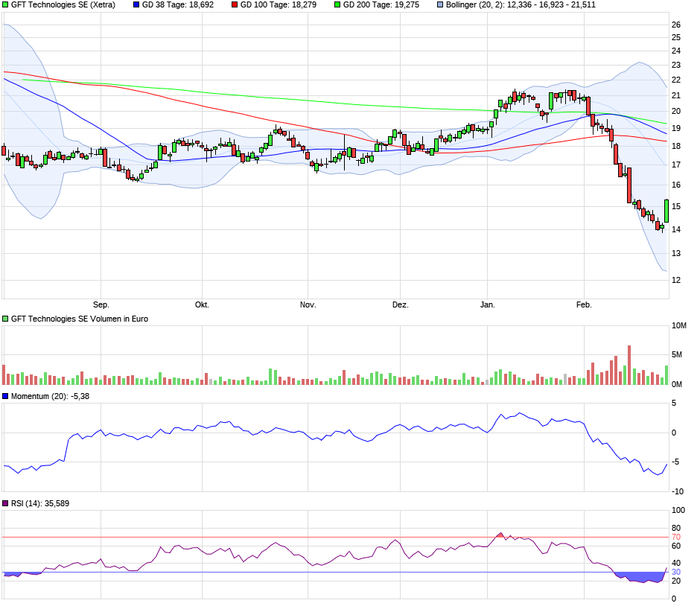The image size is (700, 606).
Task: Click the purple RSI (14) legend square
Action: pyautogui.click(x=6, y=504)
